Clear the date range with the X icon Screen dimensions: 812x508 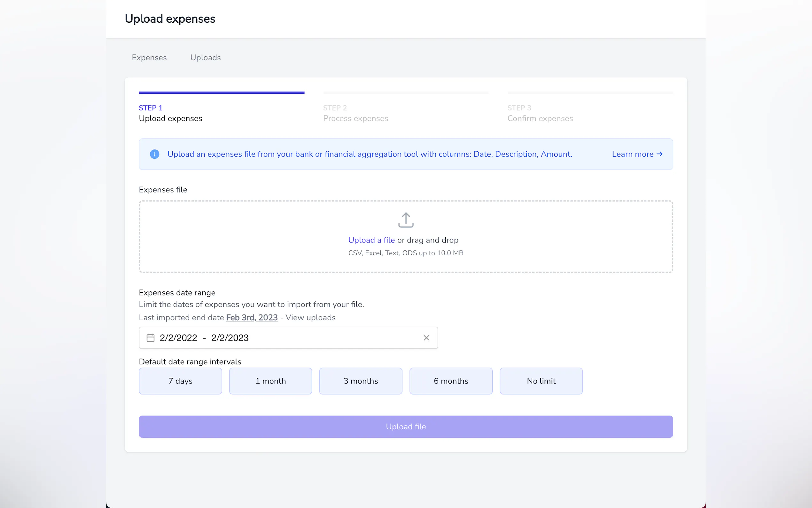pyautogui.click(x=426, y=338)
